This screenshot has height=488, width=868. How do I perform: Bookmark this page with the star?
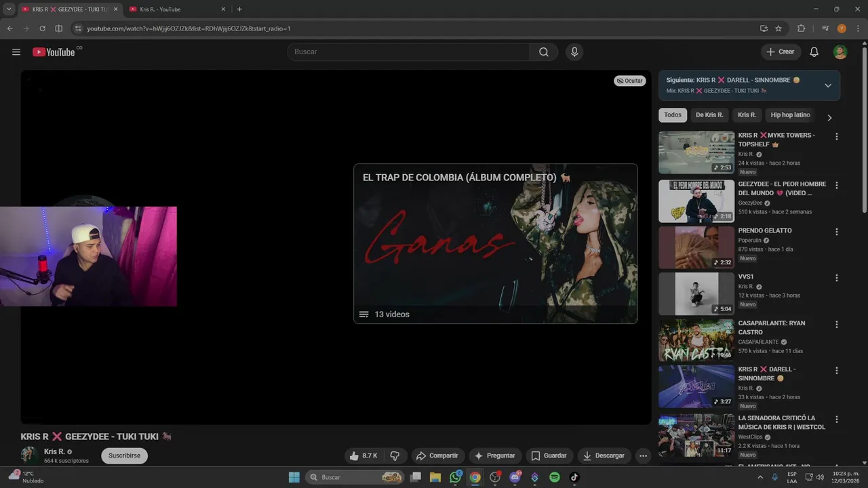coord(778,28)
